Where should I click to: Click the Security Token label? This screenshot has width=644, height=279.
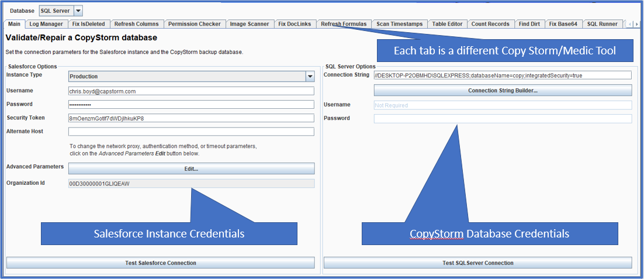pos(26,118)
